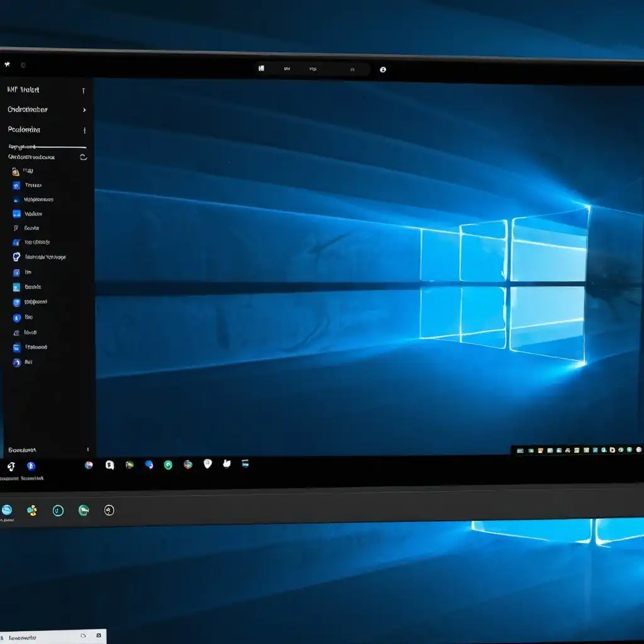This screenshot has width=644, height=644.
Task: Click the white hand icon on the taskbar
Action: [x=226, y=464]
